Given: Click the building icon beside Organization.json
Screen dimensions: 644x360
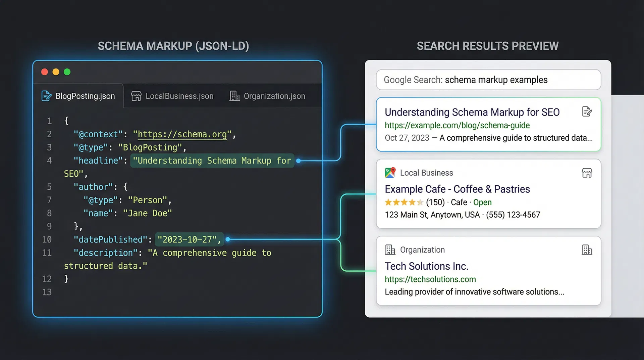Looking at the screenshot, I should click(234, 96).
